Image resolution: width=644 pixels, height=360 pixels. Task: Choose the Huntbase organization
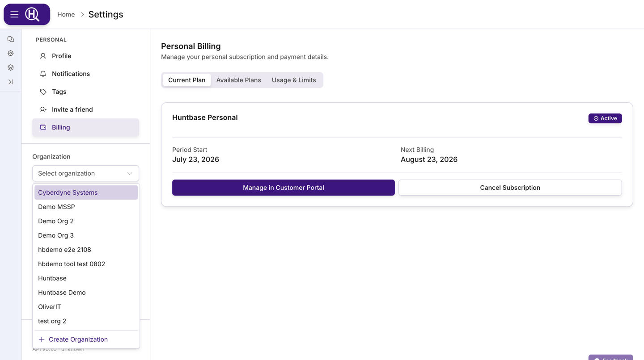[86, 278]
